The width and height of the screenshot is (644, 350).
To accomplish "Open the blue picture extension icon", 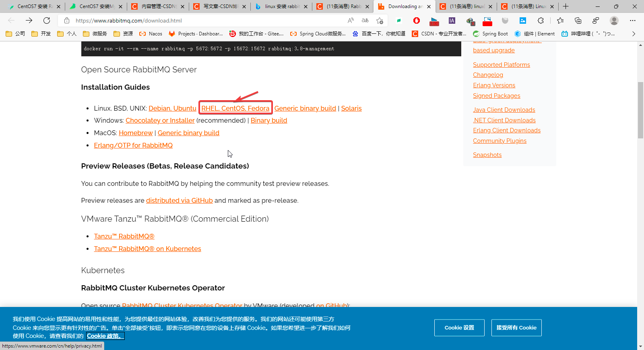I will (x=523, y=21).
